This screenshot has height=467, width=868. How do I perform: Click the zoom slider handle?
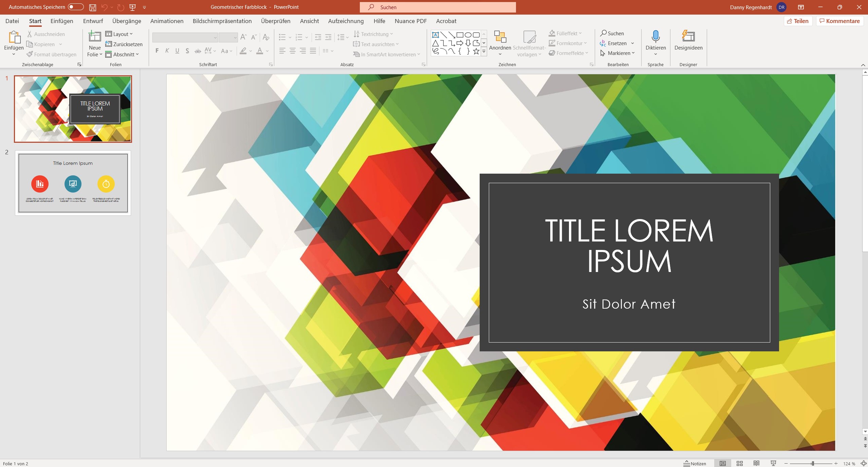coord(813,463)
